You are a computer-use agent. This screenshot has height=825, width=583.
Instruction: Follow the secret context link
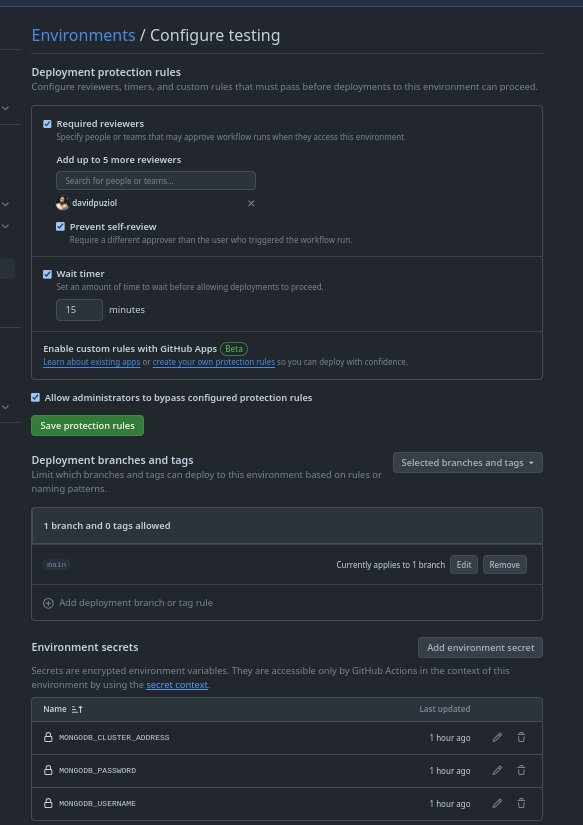pyautogui.click(x=177, y=684)
